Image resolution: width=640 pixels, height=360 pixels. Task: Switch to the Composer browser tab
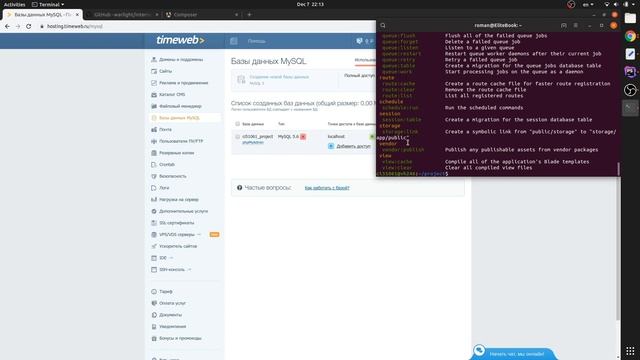[202, 15]
